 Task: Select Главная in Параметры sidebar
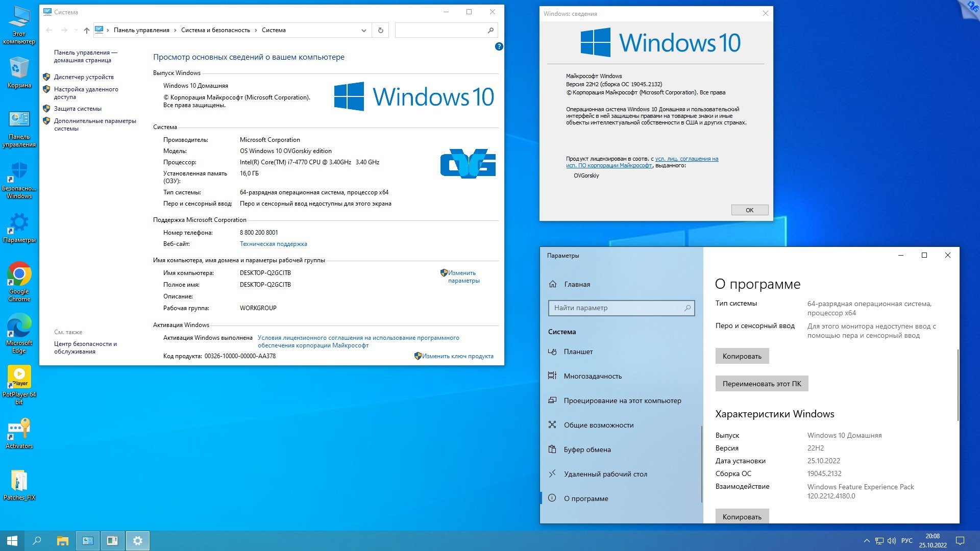tap(577, 284)
